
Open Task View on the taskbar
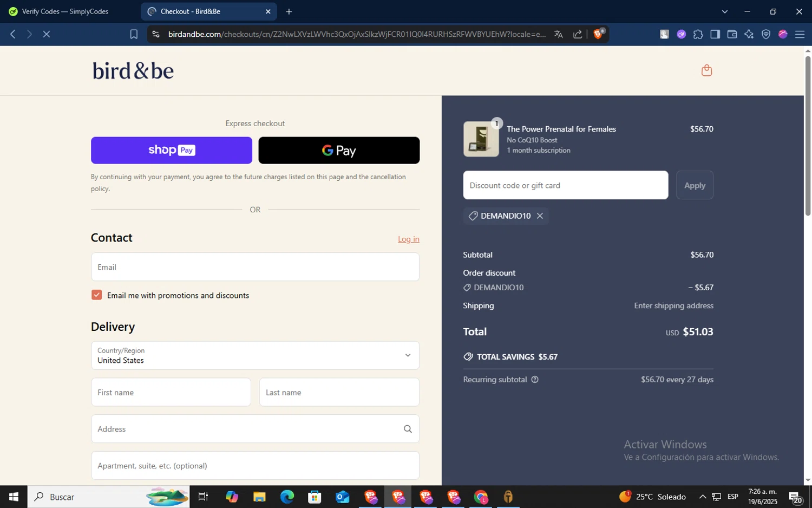[x=204, y=497]
